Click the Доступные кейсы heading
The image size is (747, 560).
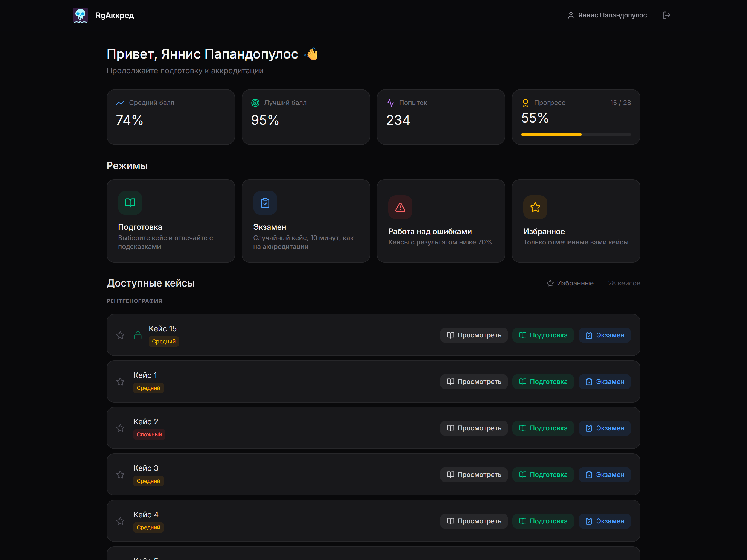pos(151,283)
